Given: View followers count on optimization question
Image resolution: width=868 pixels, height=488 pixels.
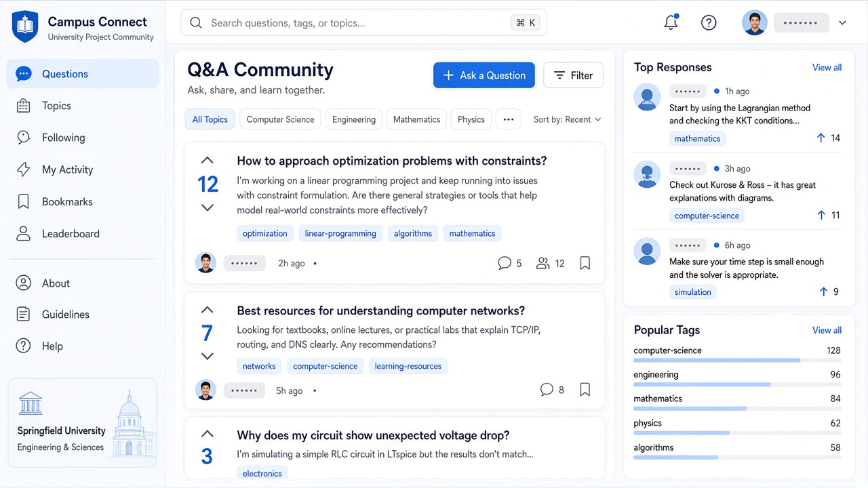Looking at the screenshot, I should click(x=550, y=263).
